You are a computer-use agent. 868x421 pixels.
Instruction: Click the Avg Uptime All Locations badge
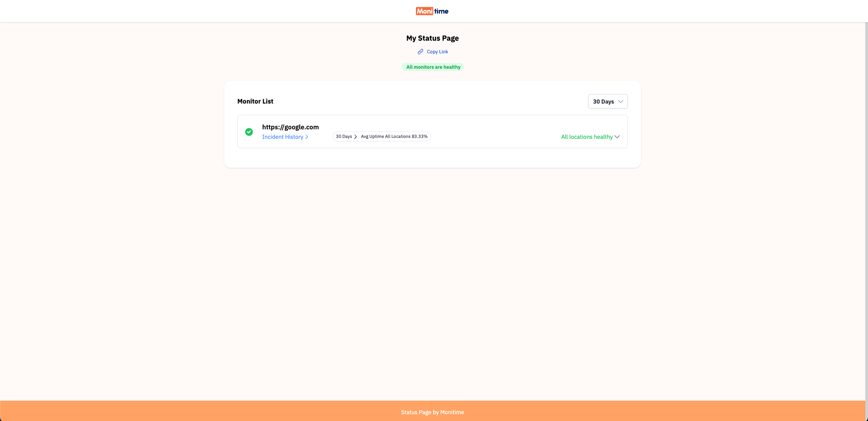(x=382, y=137)
